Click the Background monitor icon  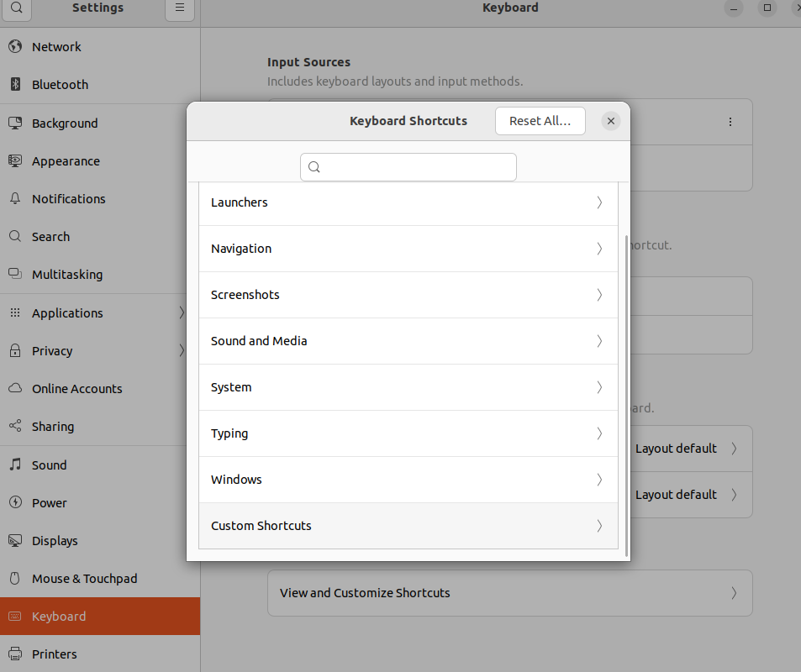click(15, 123)
